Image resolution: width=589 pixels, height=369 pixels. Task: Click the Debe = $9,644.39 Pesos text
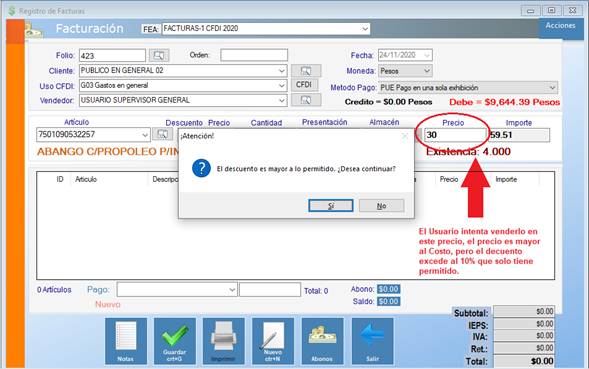tap(504, 102)
